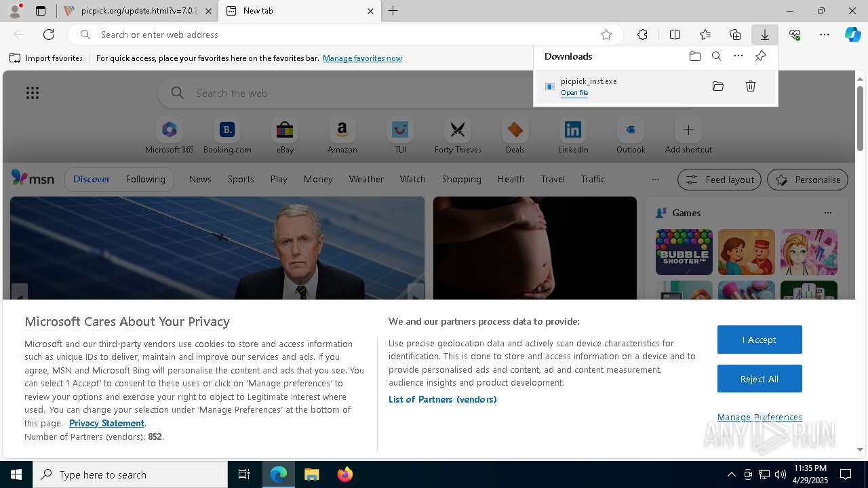The image size is (868, 488).
Task: Pin the Downloads panel
Action: [x=760, y=56]
